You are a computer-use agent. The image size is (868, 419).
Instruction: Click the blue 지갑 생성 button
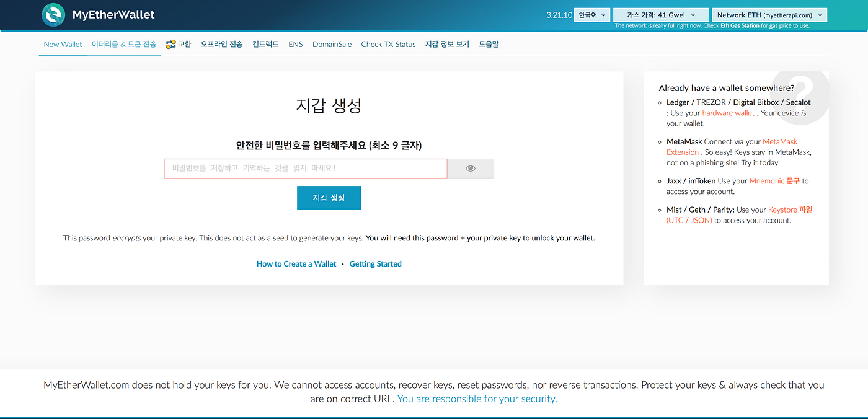pos(329,198)
